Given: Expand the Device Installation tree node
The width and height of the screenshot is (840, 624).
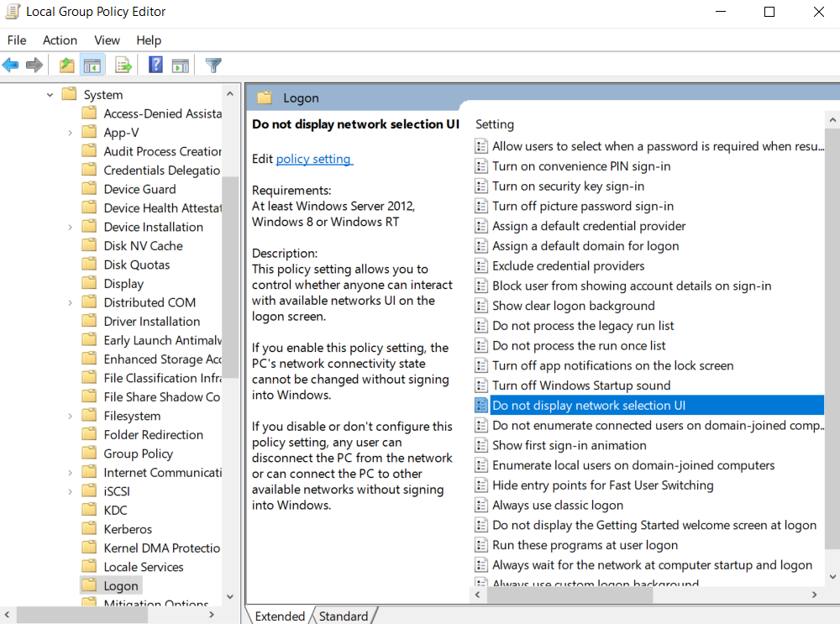Looking at the screenshot, I should (x=70, y=227).
